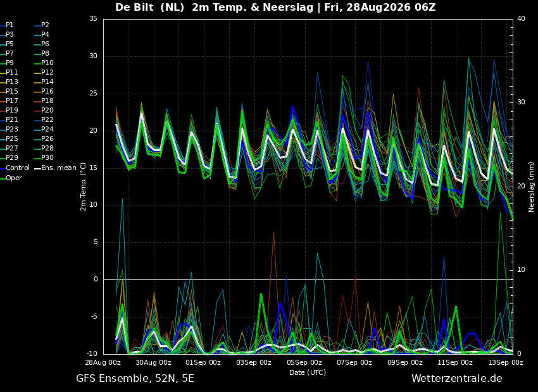Click the P5 legend entry
The height and width of the screenshot is (392, 538).
point(7,44)
